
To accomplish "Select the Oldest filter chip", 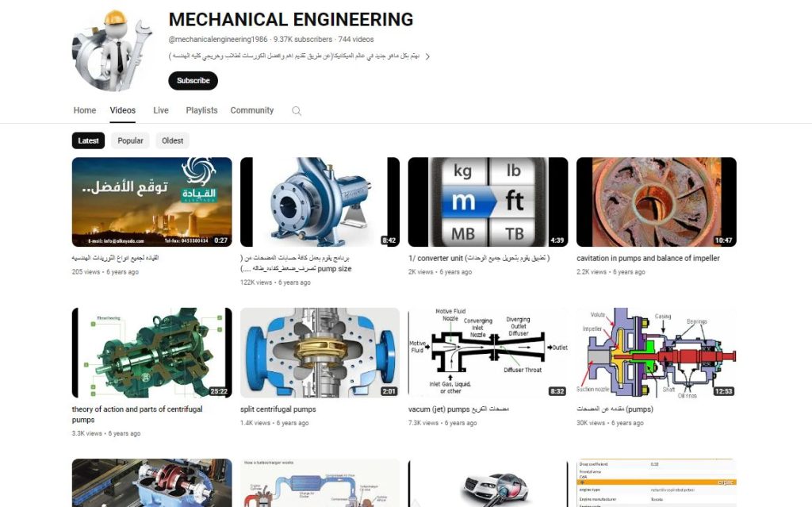I will [172, 140].
